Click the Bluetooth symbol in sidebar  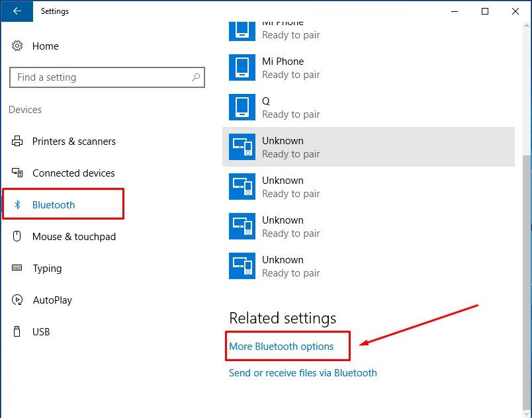[18, 205]
